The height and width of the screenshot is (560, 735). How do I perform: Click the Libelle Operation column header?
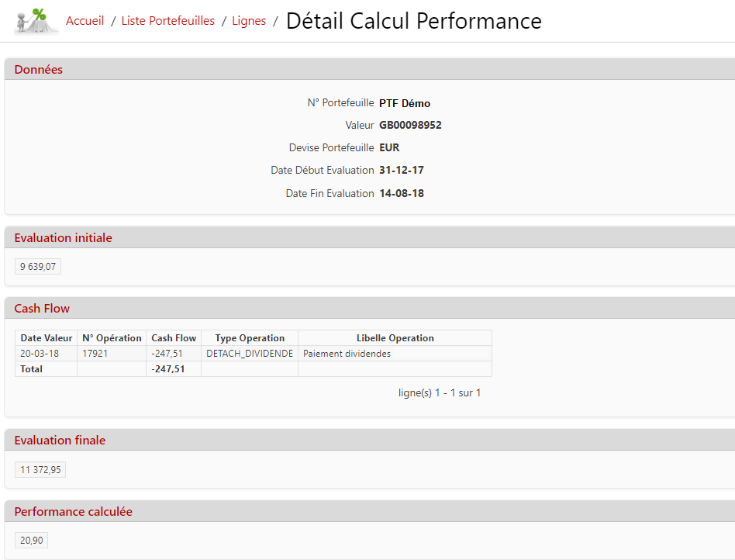pyautogui.click(x=395, y=338)
